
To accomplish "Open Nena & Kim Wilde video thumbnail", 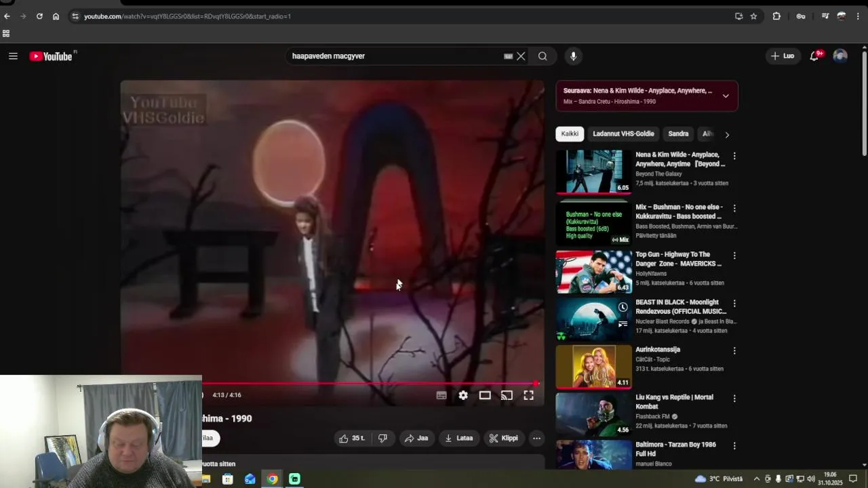I will point(593,171).
